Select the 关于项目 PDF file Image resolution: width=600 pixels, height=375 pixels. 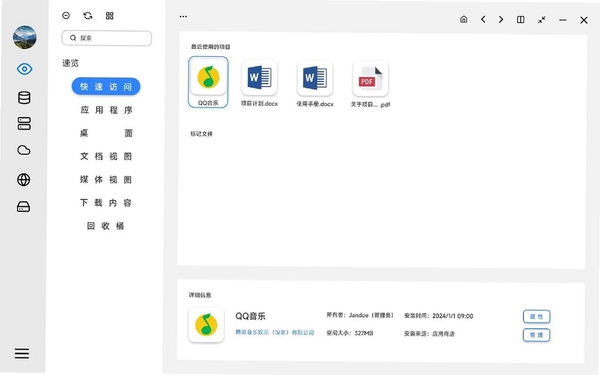coord(370,84)
